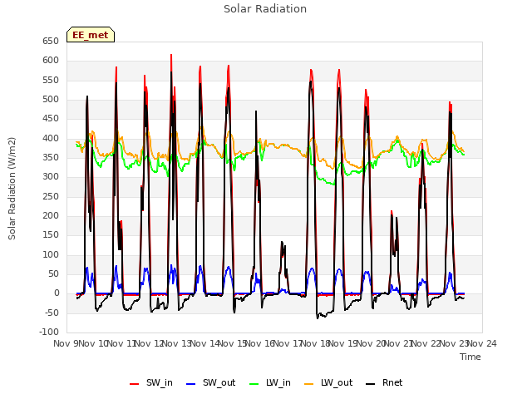Click the green LW_in legend marker

[254, 384]
